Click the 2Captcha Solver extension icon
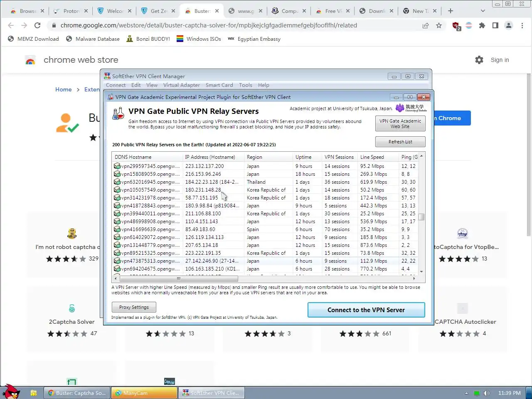 coord(72,308)
